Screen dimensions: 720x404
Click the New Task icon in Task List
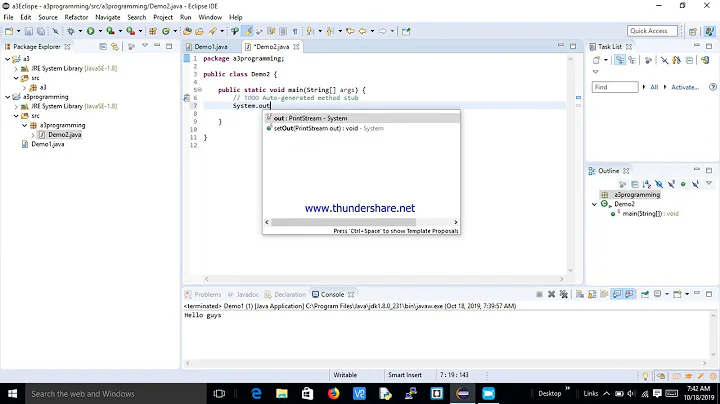tap(598, 61)
